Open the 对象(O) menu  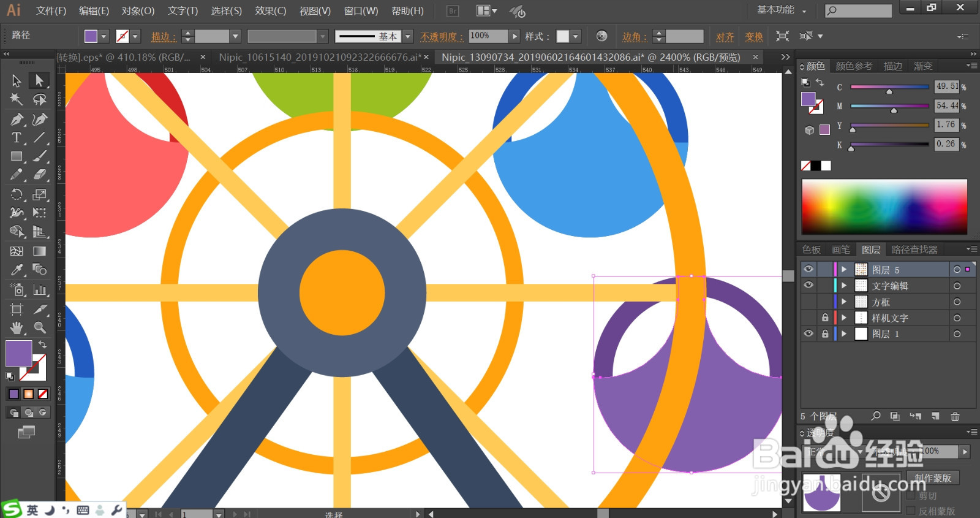(x=138, y=11)
